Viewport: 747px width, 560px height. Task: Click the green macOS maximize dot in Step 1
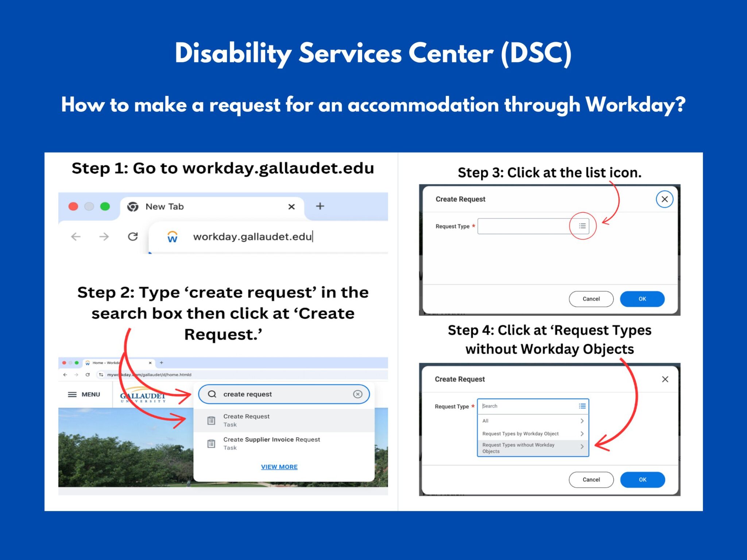click(x=105, y=206)
